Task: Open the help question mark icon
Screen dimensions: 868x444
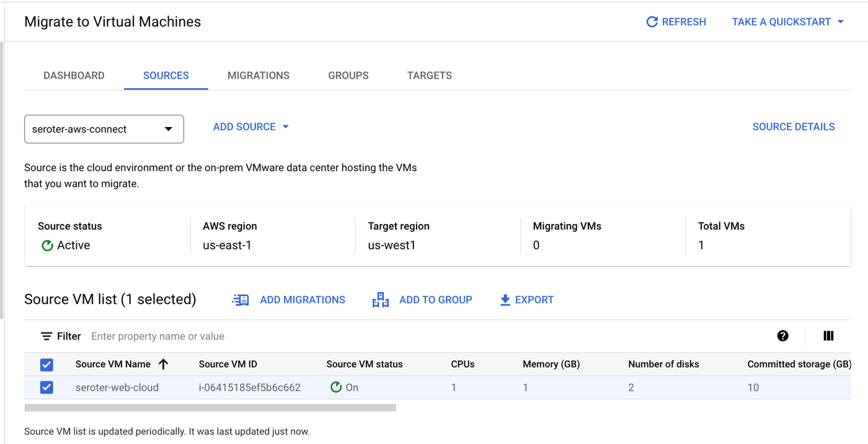Action: click(782, 336)
